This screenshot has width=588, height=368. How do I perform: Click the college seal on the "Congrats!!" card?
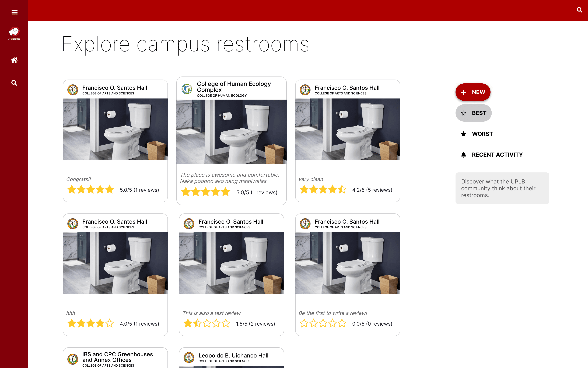(73, 90)
